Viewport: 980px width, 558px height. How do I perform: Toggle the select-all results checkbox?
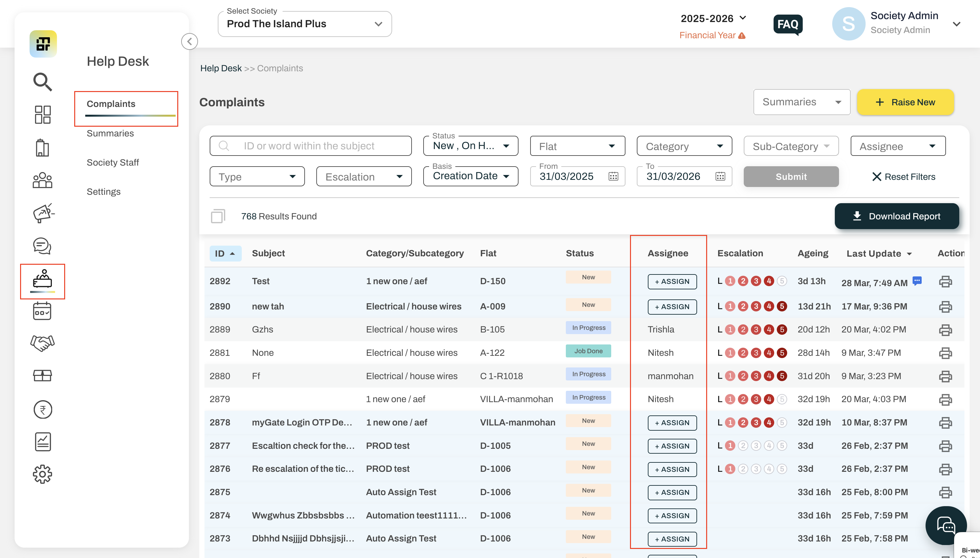click(x=218, y=216)
